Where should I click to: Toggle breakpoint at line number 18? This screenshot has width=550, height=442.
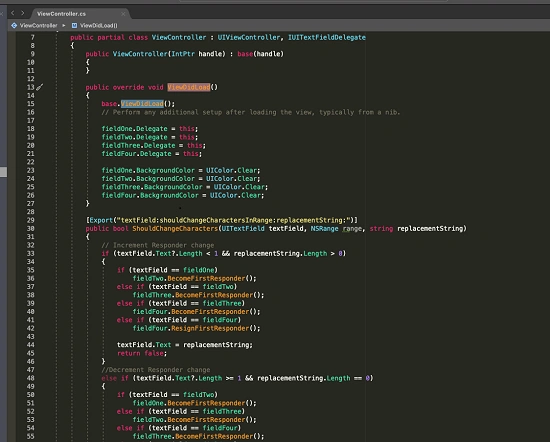pos(31,129)
